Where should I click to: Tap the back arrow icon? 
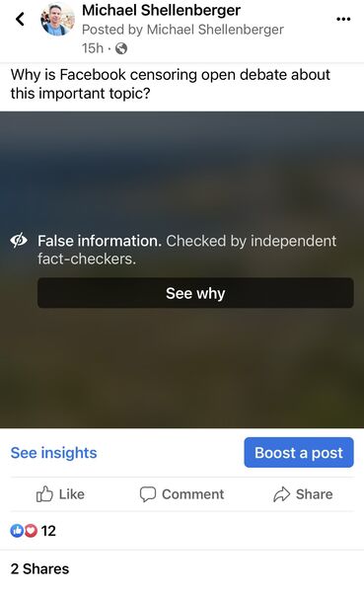point(20,19)
